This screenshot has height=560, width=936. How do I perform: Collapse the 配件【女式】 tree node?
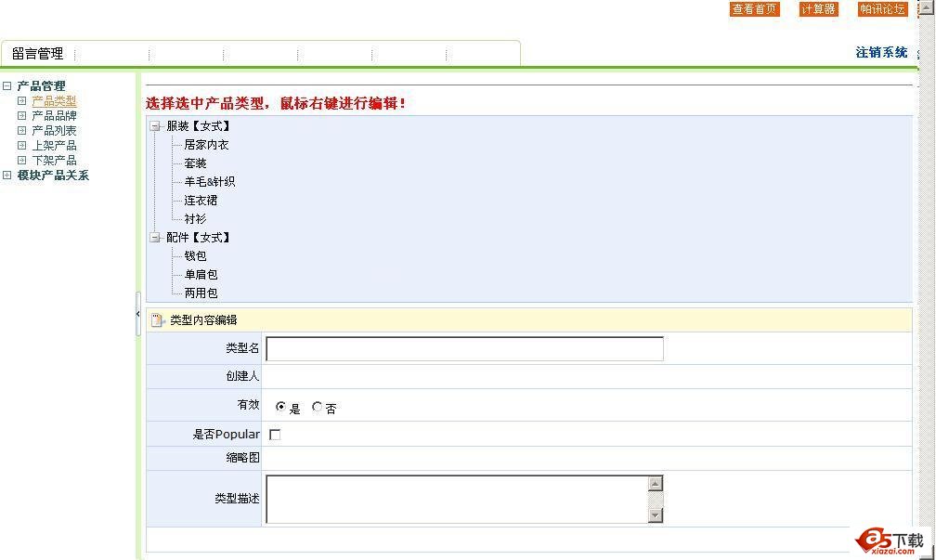pyautogui.click(x=154, y=238)
